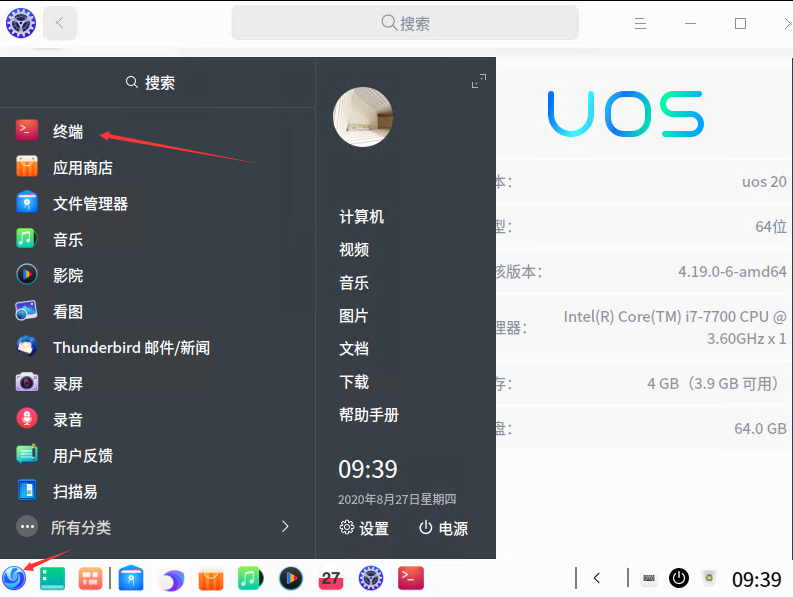The width and height of the screenshot is (793, 597).
Task: Open browser icon in dock
Action: (171, 579)
